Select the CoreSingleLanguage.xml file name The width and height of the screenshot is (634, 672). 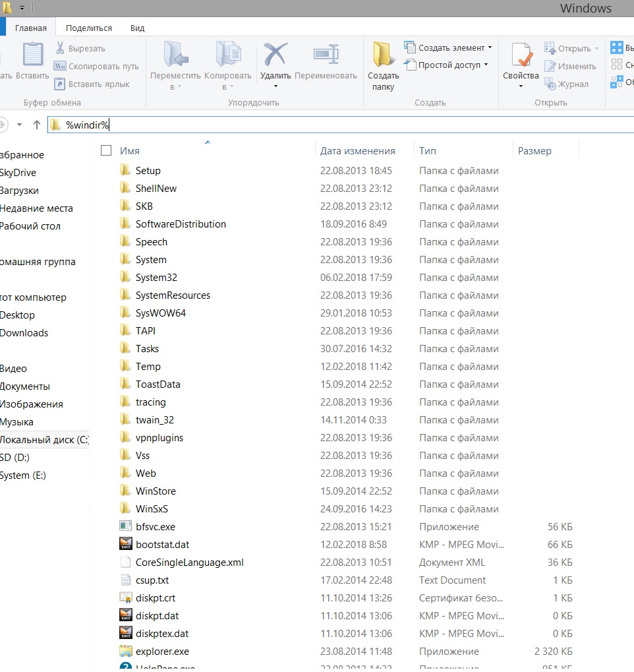click(189, 562)
